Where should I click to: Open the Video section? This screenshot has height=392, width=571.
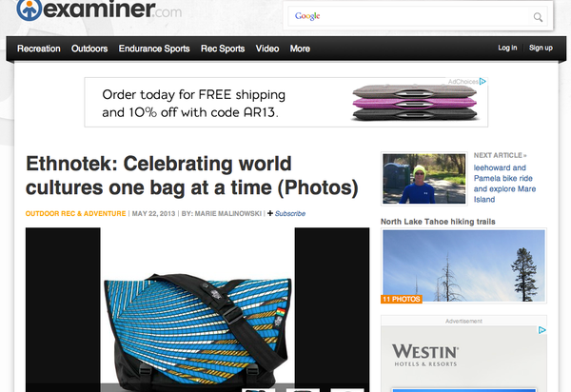266,49
